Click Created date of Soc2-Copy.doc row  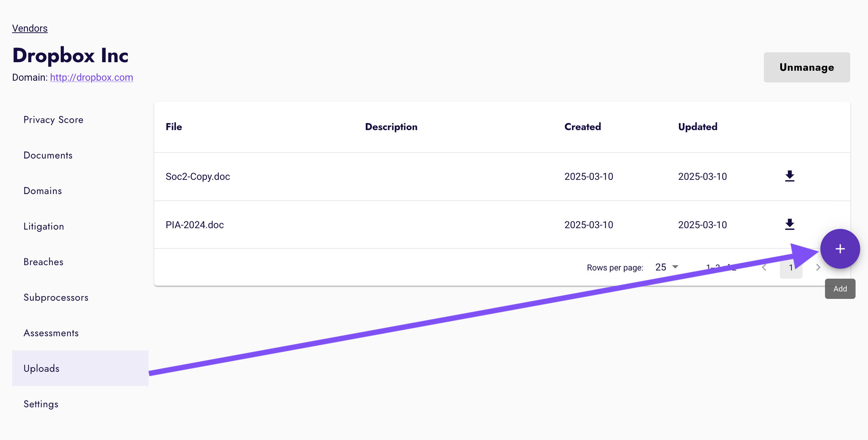(x=589, y=177)
